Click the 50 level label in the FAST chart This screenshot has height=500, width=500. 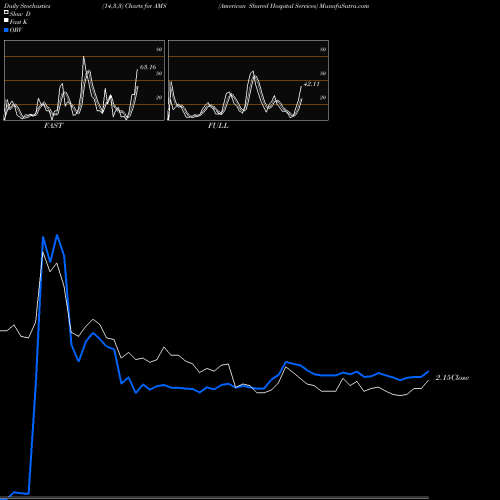pos(159,73)
